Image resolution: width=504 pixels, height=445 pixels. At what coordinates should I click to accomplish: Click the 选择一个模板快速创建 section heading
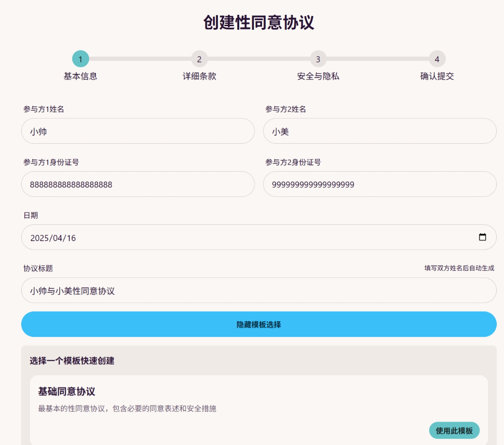click(x=72, y=361)
